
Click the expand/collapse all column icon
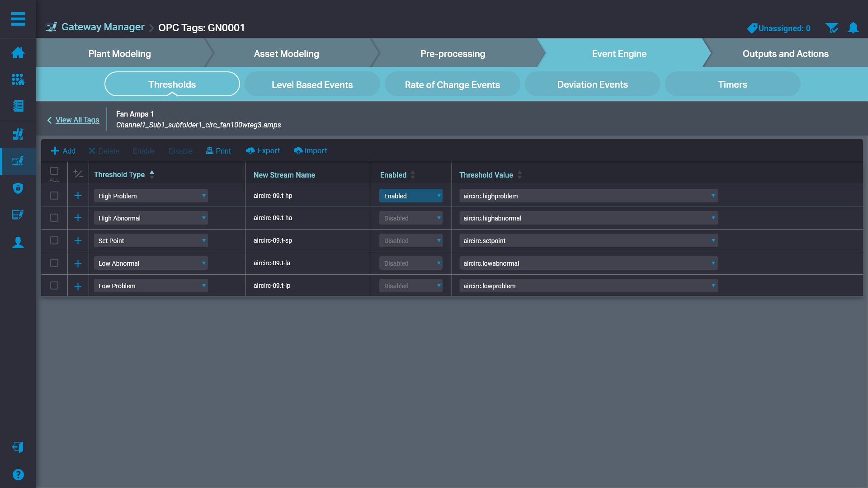78,174
